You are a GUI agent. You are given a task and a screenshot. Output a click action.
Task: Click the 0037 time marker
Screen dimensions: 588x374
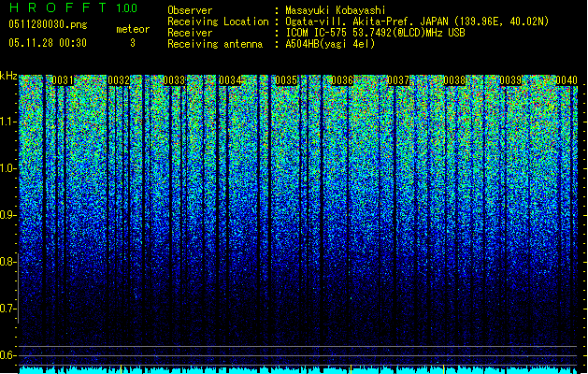(398, 80)
